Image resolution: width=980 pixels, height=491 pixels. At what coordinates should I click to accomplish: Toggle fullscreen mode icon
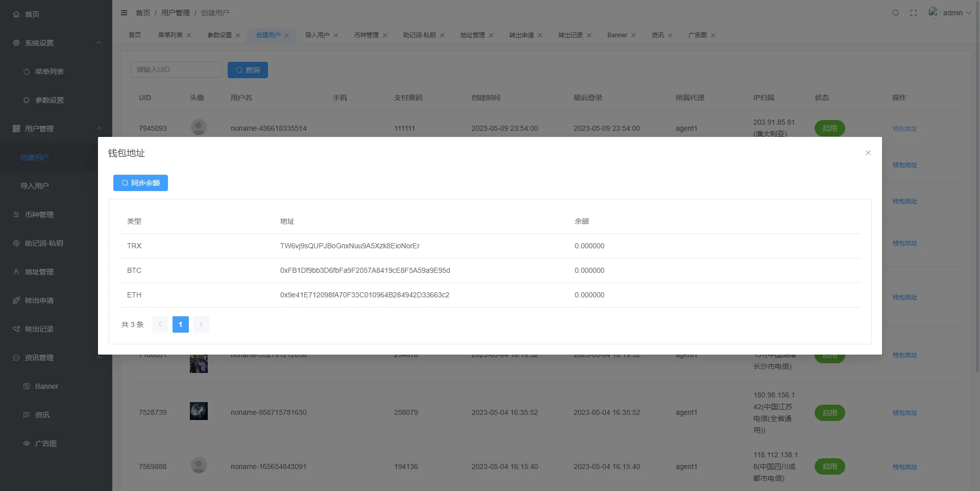tap(914, 13)
